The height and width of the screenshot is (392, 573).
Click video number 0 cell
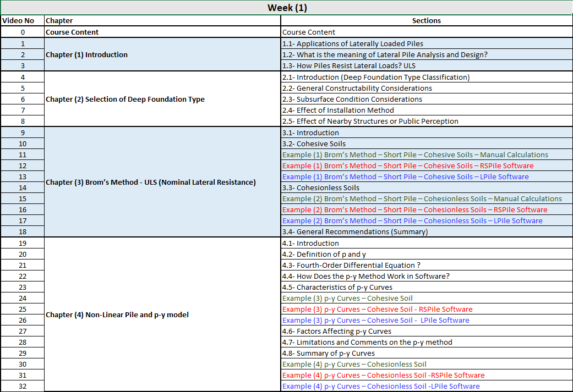pos(23,32)
